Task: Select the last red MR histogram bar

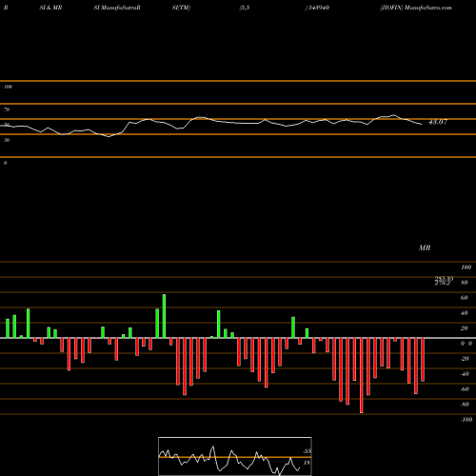Action: tap(423, 360)
